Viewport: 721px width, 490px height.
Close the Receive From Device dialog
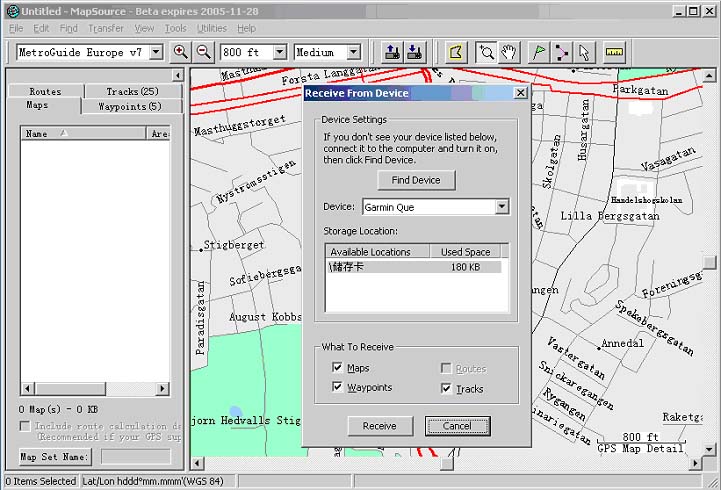tap(520, 93)
